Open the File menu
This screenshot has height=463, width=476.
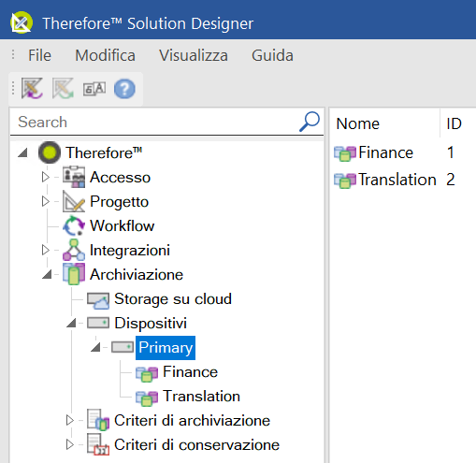coord(39,55)
